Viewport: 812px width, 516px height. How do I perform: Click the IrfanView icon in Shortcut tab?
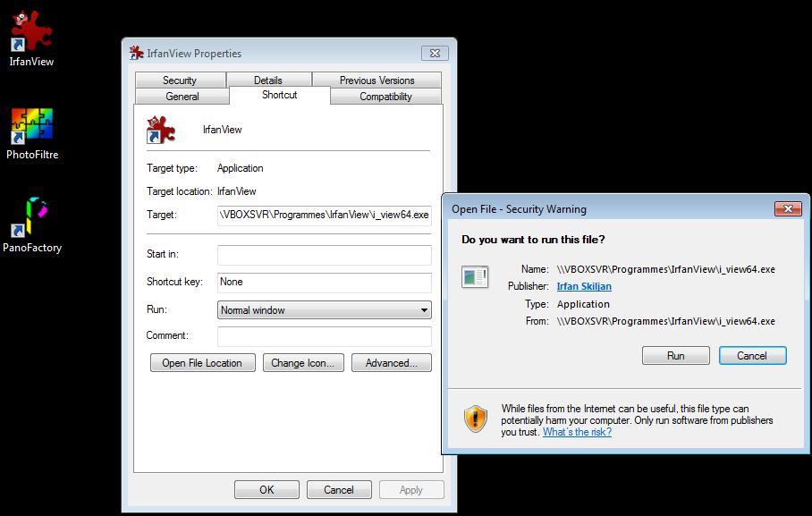coord(160,130)
